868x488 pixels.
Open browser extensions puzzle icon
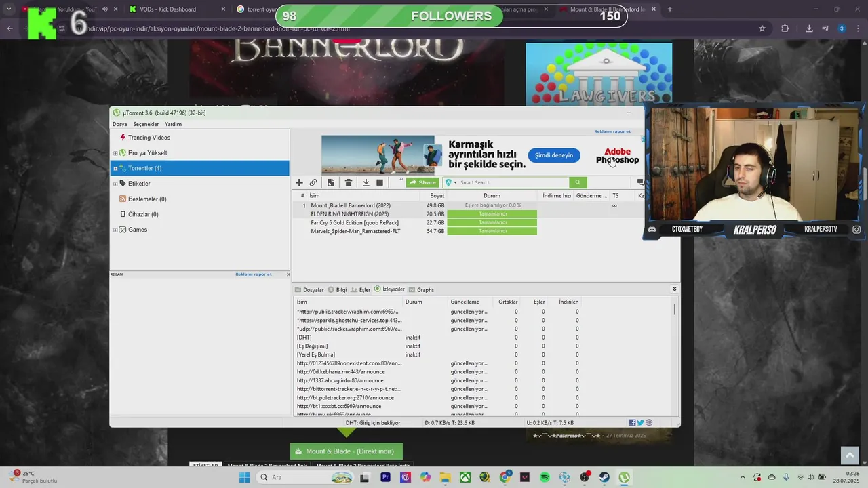click(x=785, y=28)
